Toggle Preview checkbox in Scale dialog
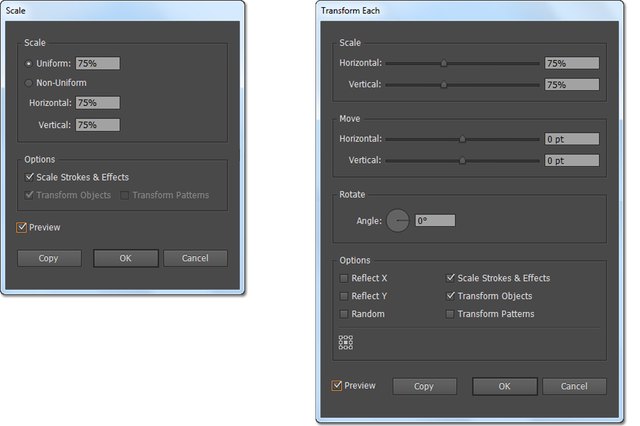 [x=22, y=227]
